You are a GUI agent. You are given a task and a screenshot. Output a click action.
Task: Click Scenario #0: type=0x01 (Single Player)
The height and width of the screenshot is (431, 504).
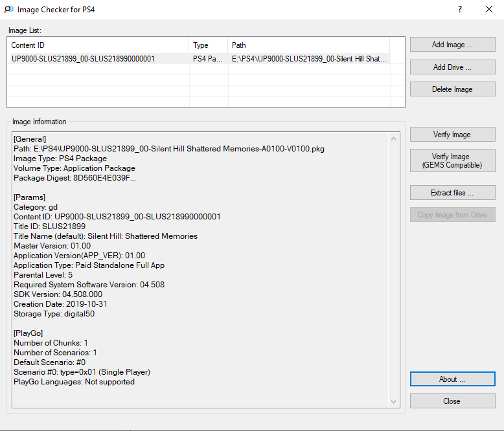tap(82, 372)
